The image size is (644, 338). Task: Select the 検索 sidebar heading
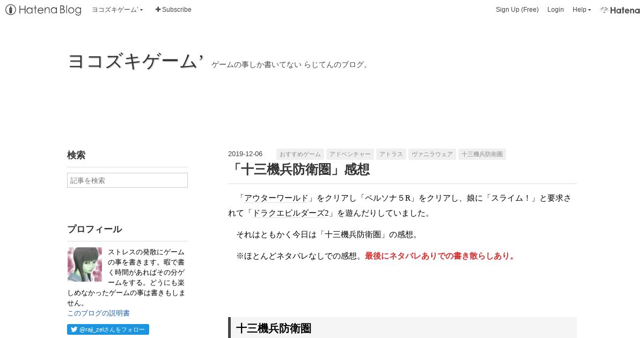coord(76,156)
